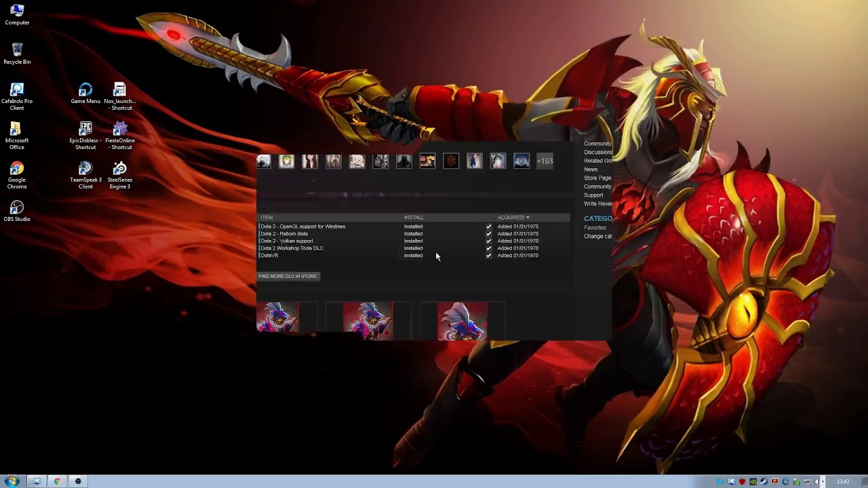The width and height of the screenshot is (868, 488).
Task: Open the Game Menu desktop shortcut
Action: 85,93
